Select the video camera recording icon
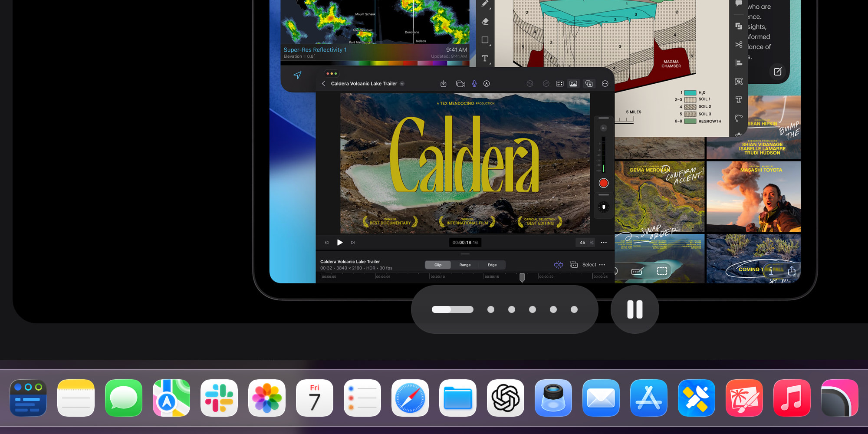The image size is (868, 434). [460, 83]
